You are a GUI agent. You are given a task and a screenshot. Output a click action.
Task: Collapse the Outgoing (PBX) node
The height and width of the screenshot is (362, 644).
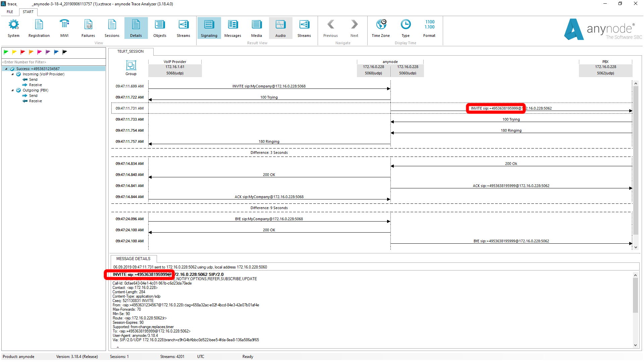[13, 90]
